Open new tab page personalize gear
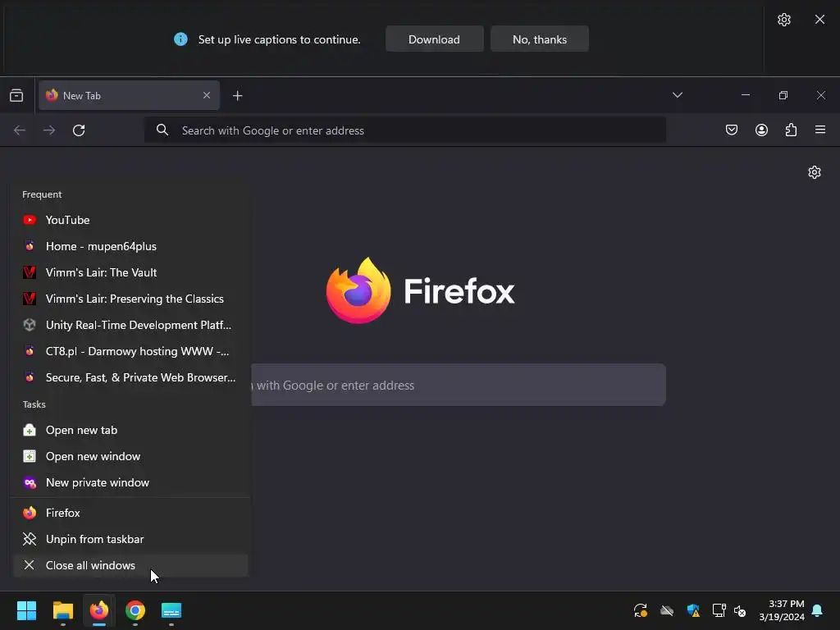This screenshot has width=840, height=630. (815, 172)
